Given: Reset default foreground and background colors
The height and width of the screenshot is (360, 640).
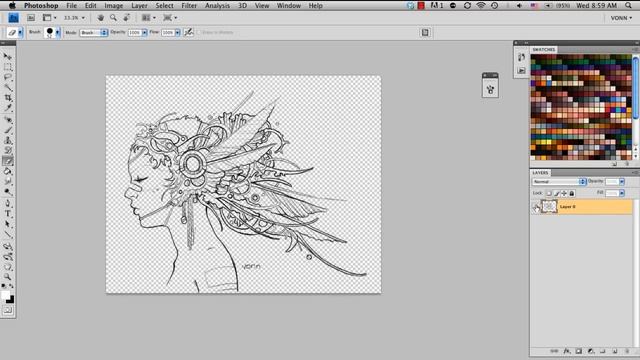Looking at the screenshot, I should coord(4,286).
